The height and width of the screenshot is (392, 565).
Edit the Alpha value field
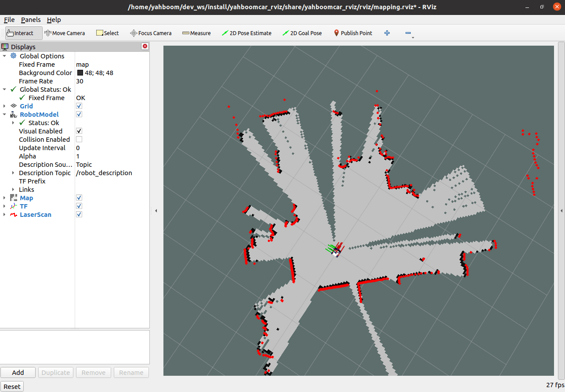pos(112,156)
